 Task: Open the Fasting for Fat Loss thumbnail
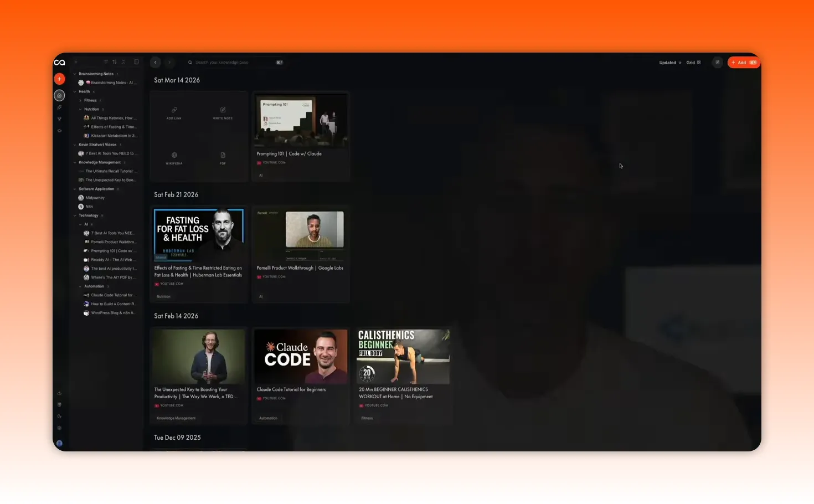199,235
